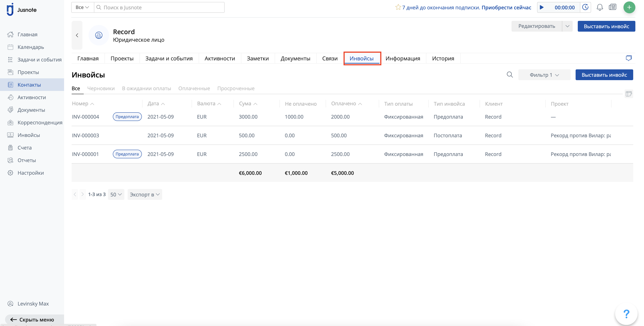This screenshot has width=644, height=326.
Task: Expand the 50 per page selector
Action: tap(116, 194)
